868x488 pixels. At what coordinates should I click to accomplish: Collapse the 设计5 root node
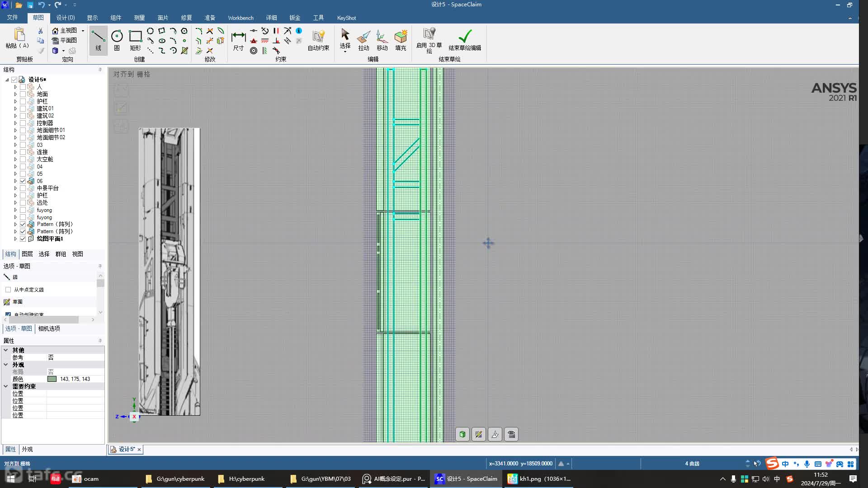[x=7, y=80]
